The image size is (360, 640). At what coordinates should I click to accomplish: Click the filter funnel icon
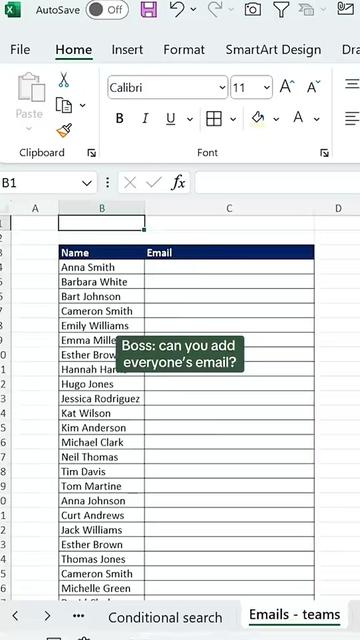coord(281,9)
